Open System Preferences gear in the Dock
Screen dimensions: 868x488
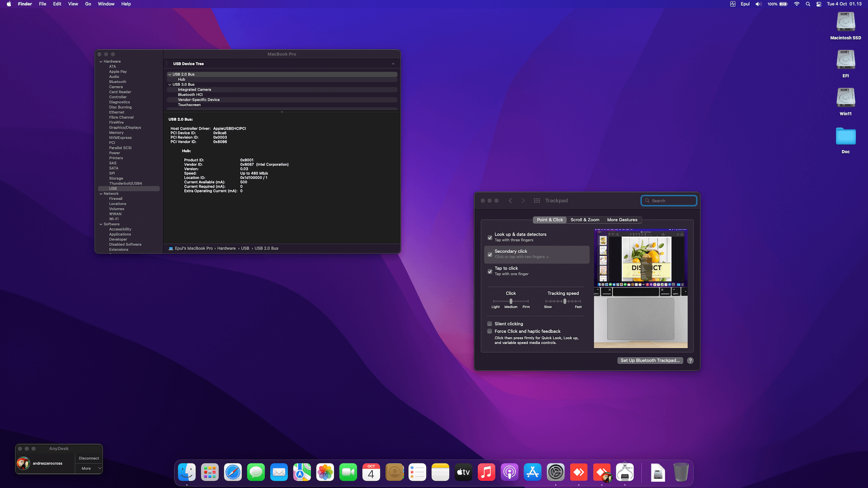click(x=556, y=473)
